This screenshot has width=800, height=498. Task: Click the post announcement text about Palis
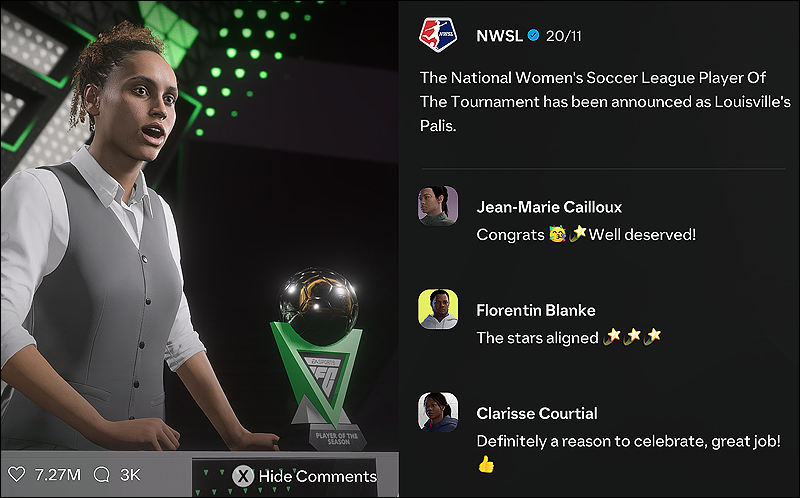pos(605,102)
